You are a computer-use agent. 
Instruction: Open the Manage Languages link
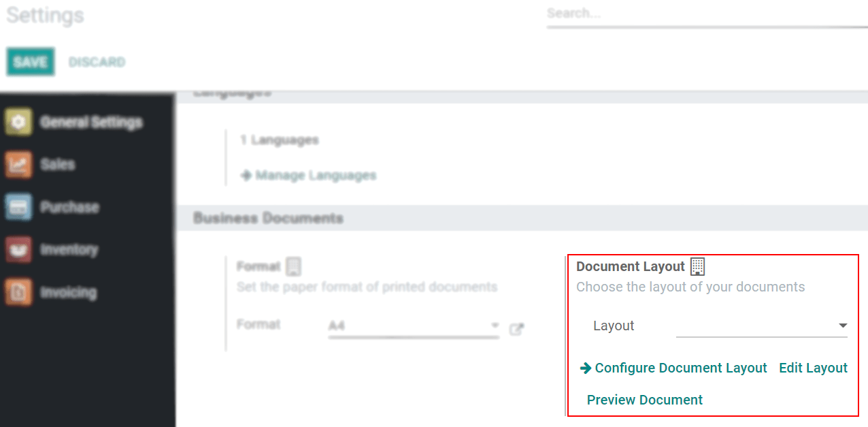click(x=316, y=175)
